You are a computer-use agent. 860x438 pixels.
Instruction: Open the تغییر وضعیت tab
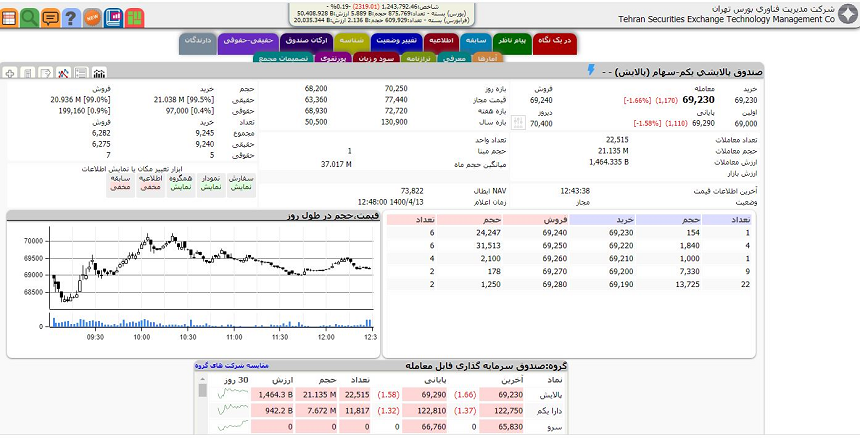(395, 41)
